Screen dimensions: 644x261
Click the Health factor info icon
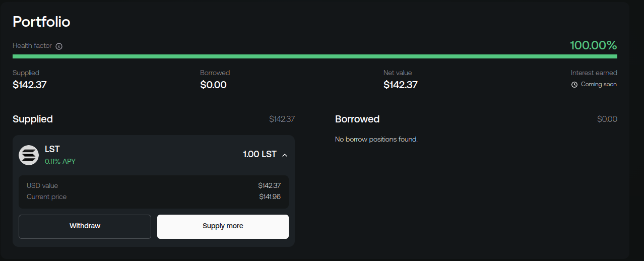[x=59, y=46]
